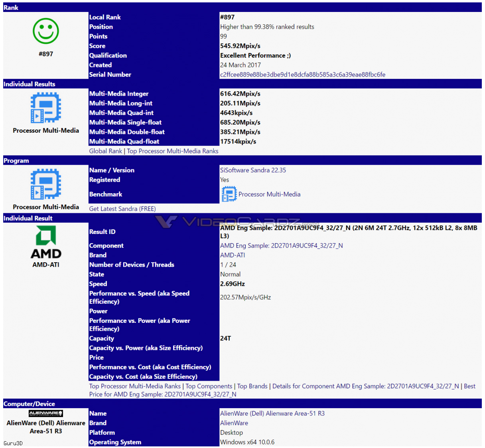Image resolution: width=485 pixels, height=448 pixels.
Task: Click 'Capacity vs. Cost (aka Size Efficiency)' label
Action: (143, 377)
